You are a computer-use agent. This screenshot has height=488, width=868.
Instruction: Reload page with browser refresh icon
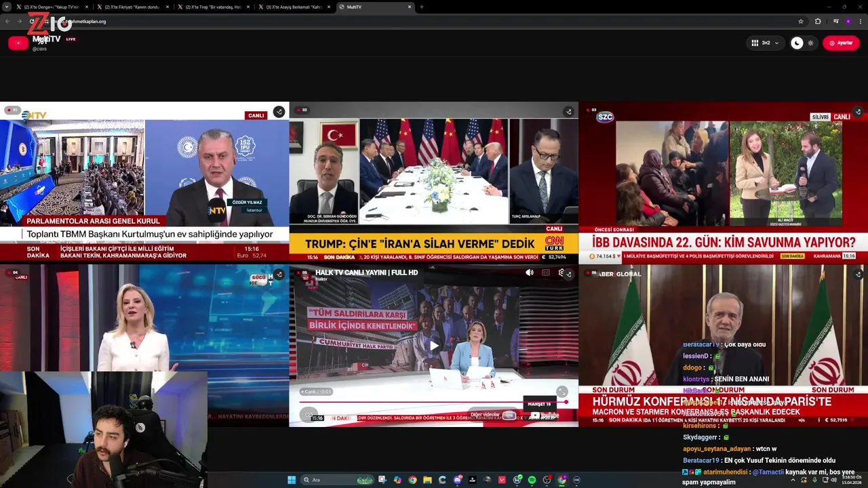pyautogui.click(x=32, y=21)
